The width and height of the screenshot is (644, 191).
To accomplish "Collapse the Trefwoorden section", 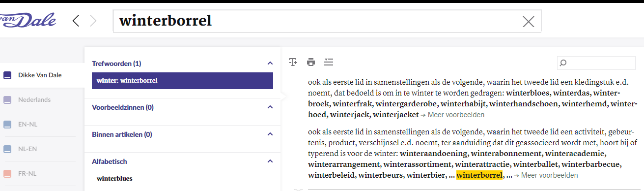I will [270, 64].
